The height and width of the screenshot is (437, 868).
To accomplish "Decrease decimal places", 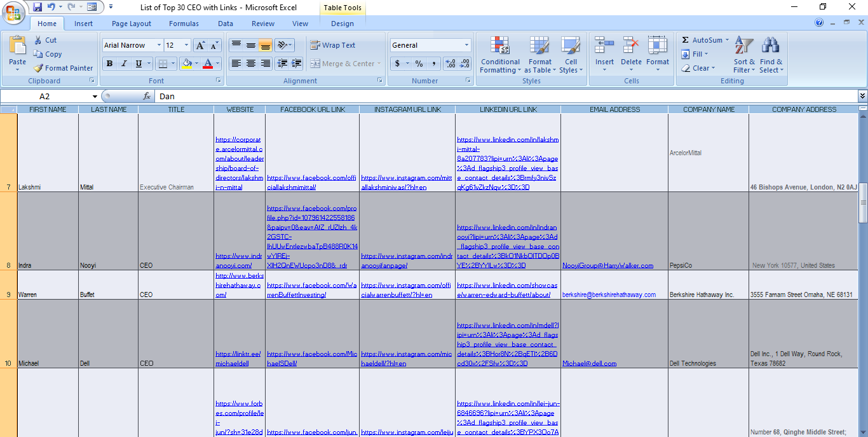I will click(465, 64).
